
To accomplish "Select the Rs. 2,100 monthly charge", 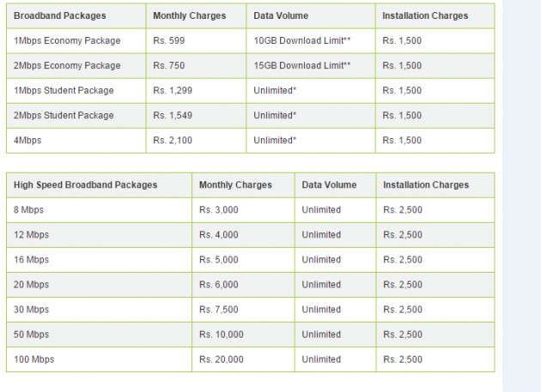I will point(173,141).
